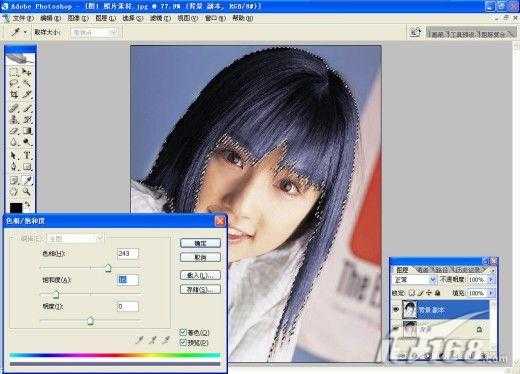Click the Lightness value field showing 0
Image resolution: width=520 pixels, height=374 pixels.
(x=128, y=306)
